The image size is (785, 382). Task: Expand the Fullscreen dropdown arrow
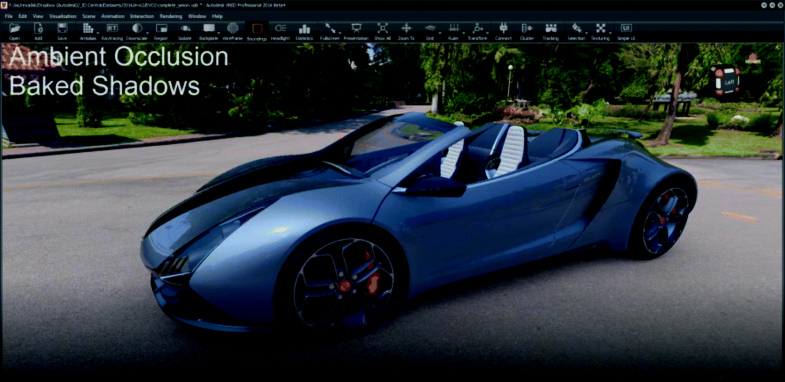[339, 33]
